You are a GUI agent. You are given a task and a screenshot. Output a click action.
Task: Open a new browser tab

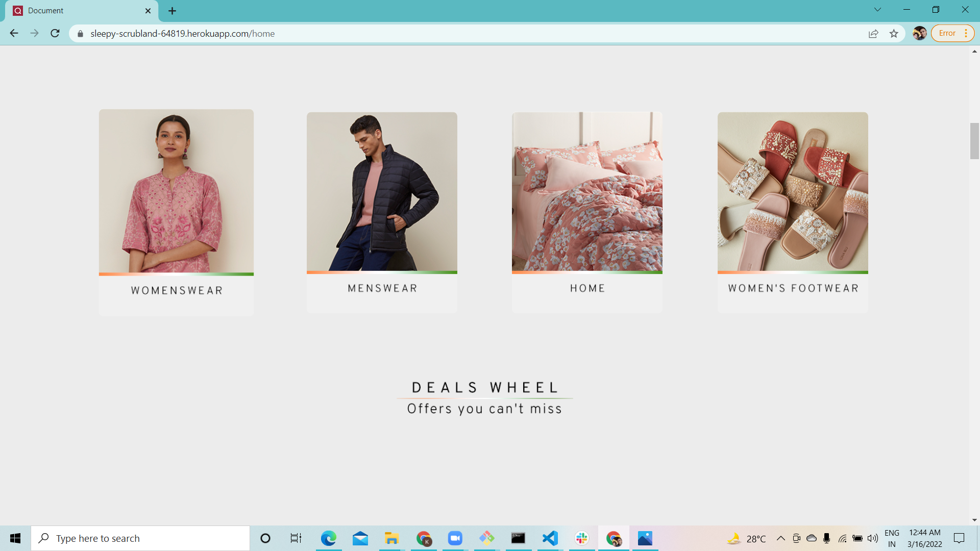click(172, 10)
